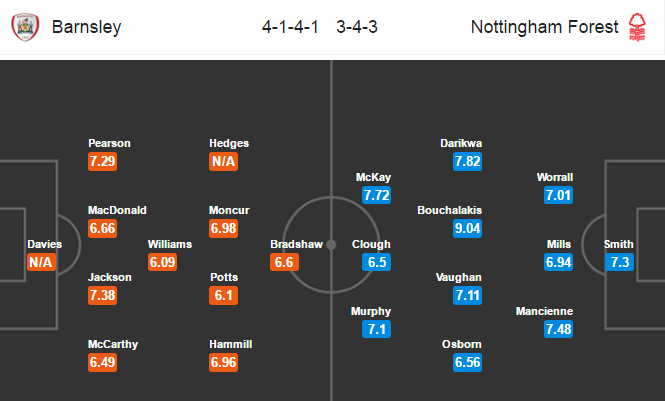665x401 pixels.
Task: Select Bouchalakis 9.04 rating badge
Action: pyautogui.click(x=467, y=228)
